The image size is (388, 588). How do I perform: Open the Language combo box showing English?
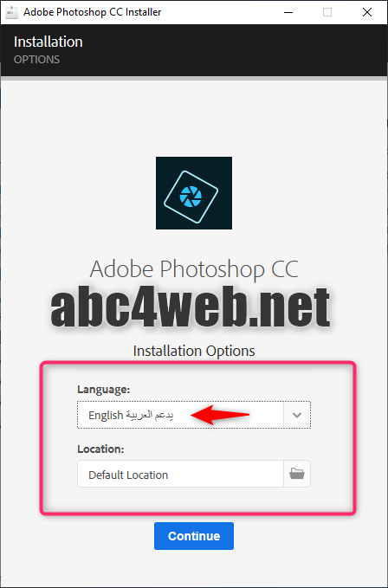coord(194,415)
